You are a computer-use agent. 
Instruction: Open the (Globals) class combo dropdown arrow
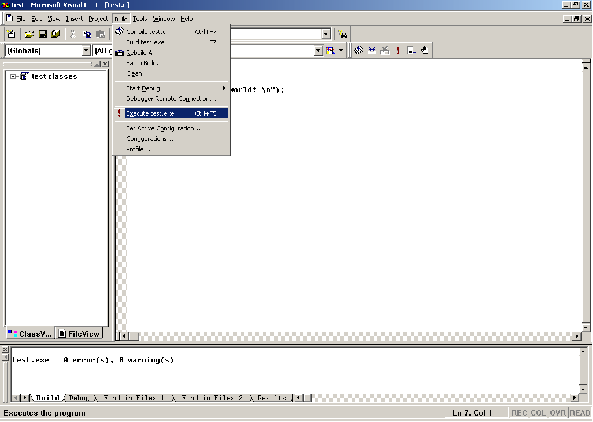click(x=86, y=50)
